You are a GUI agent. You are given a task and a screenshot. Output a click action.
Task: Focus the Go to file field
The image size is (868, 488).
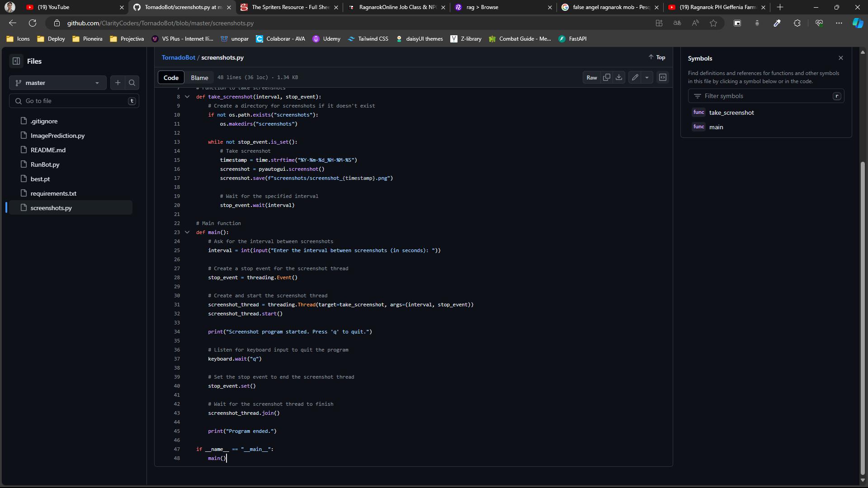click(74, 101)
